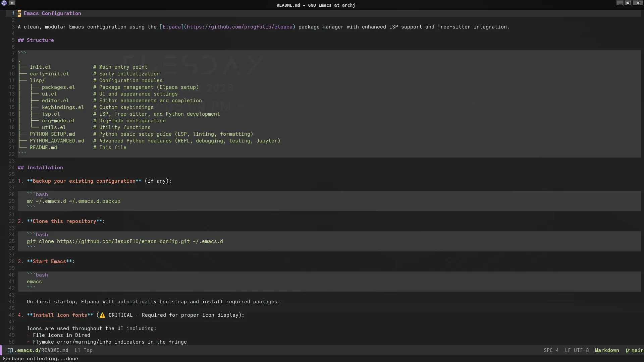Click PYTHON_ADVANCED.md in the file tree
The image size is (644, 362).
(57, 141)
